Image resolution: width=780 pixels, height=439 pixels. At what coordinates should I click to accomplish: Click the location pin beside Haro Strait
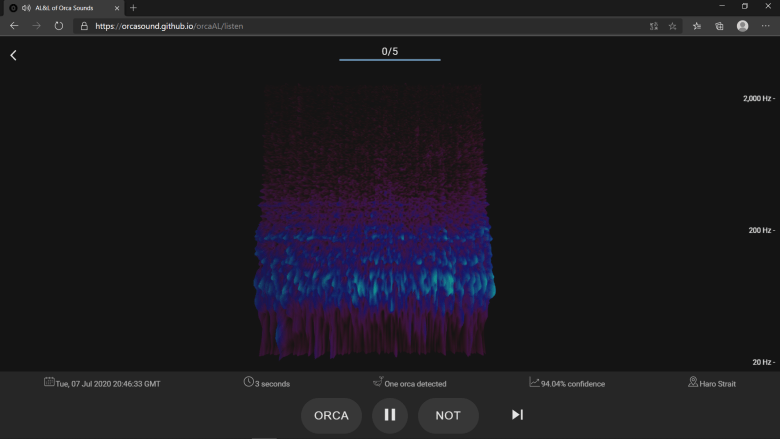tap(692, 382)
